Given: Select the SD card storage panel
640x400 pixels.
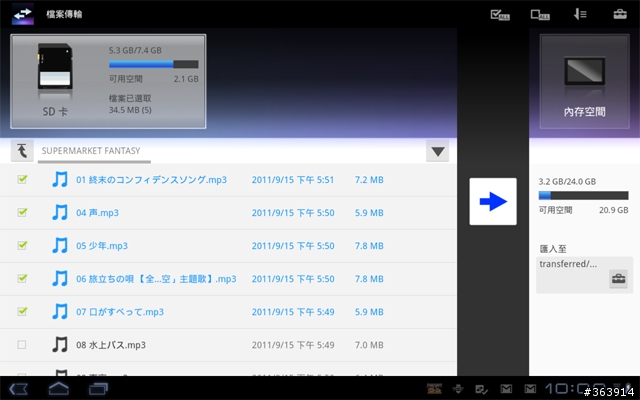Looking at the screenshot, I should pos(108,81).
